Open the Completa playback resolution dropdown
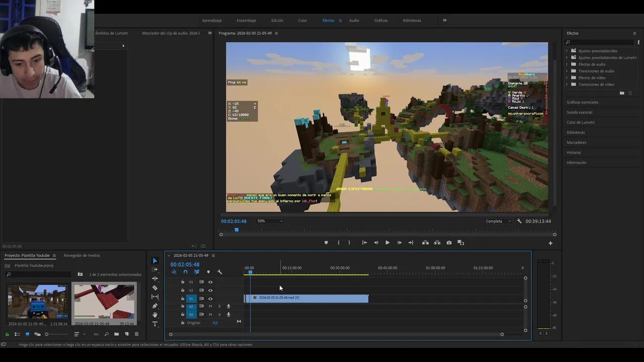644x362 pixels. pos(498,221)
